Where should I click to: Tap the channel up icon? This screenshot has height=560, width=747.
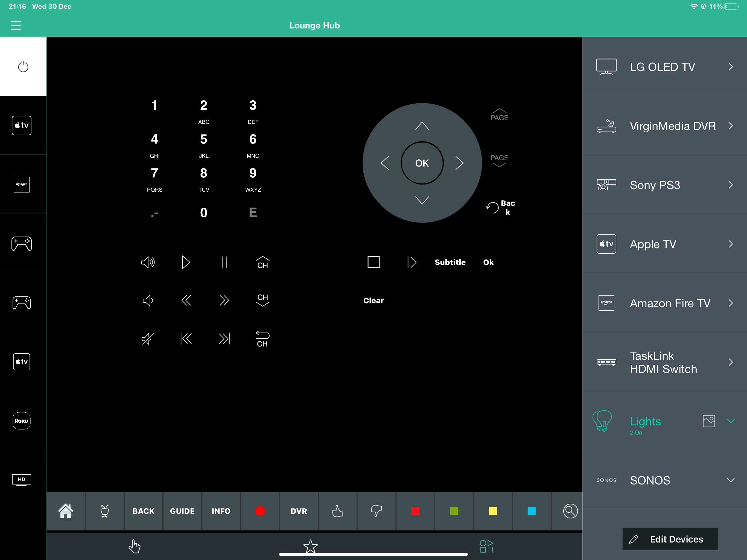point(262,262)
